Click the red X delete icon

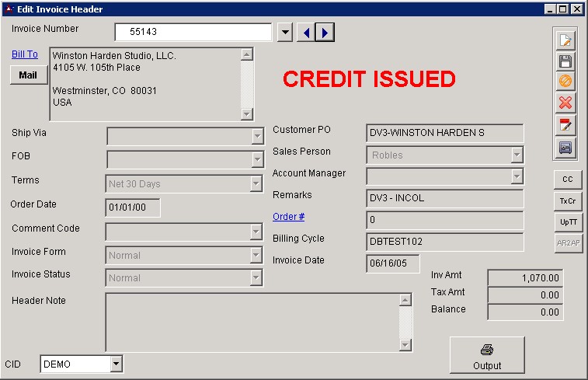point(565,103)
